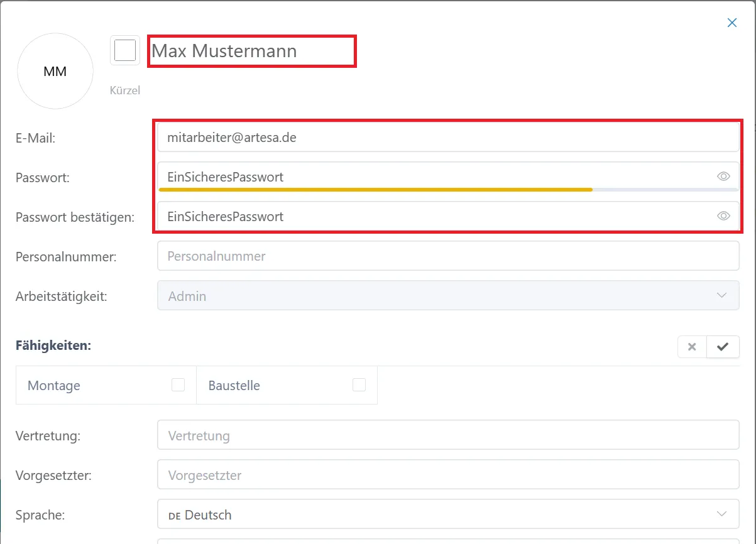Click the DE language code icon
The height and width of the screenshot is (544, 756).
[174, 516]
